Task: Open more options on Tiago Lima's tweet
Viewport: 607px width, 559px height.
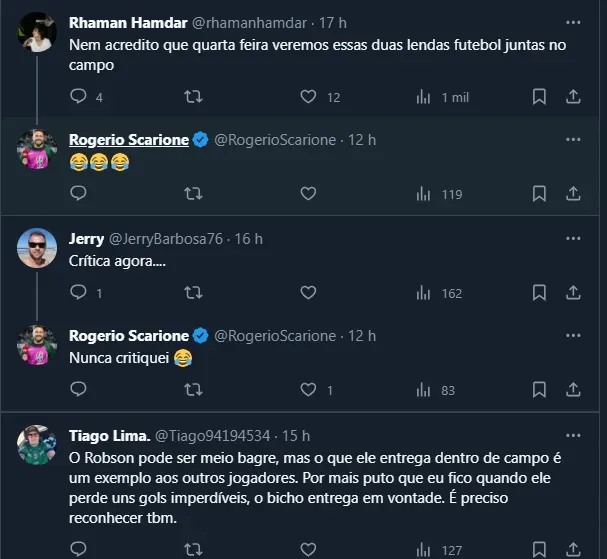Action: point(572,437)
